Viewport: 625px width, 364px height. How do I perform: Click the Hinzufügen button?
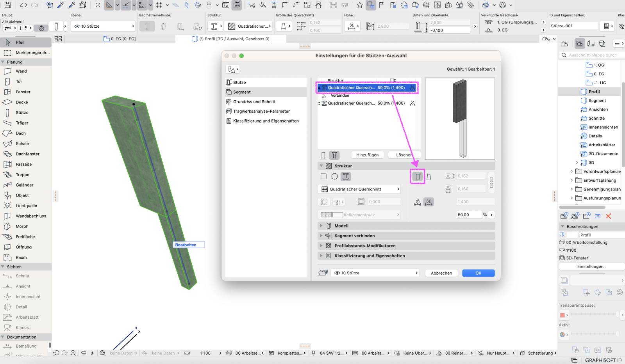[x=368, y=155]
